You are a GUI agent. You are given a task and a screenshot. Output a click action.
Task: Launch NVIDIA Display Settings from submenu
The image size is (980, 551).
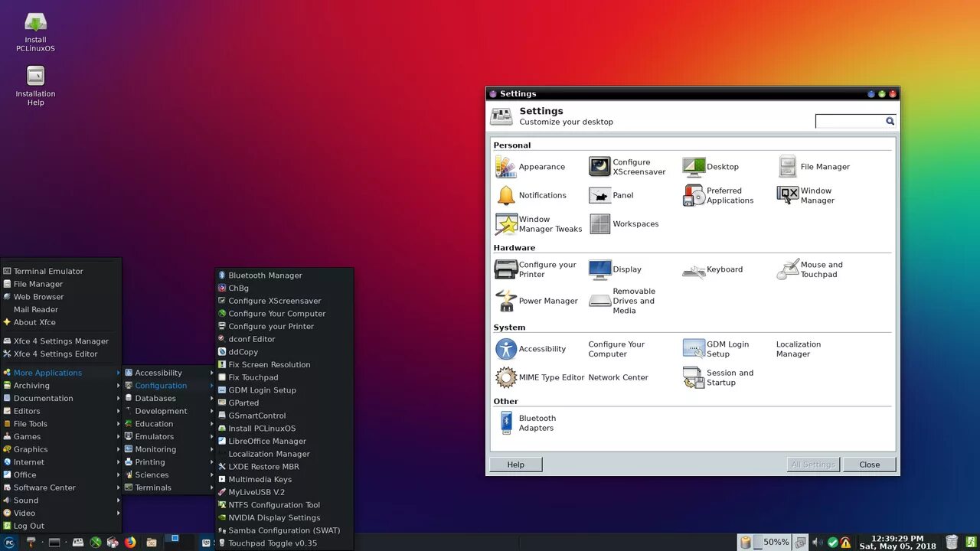(285, 517)
